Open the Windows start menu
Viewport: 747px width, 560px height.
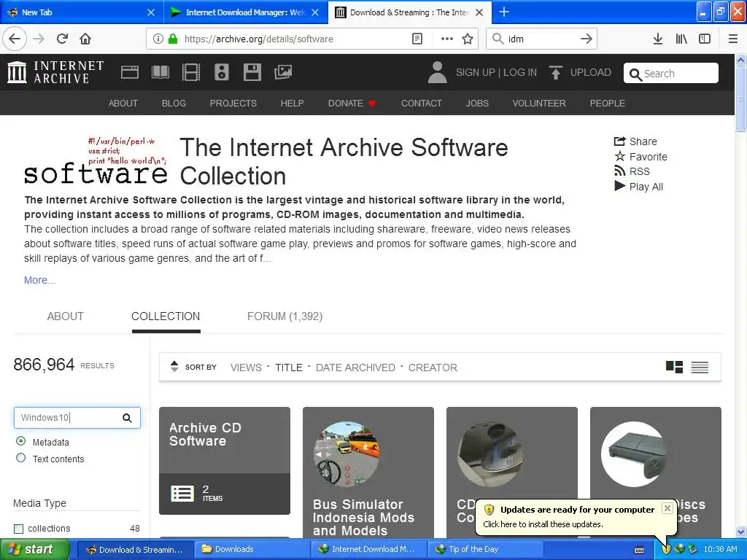coord(34,549)
